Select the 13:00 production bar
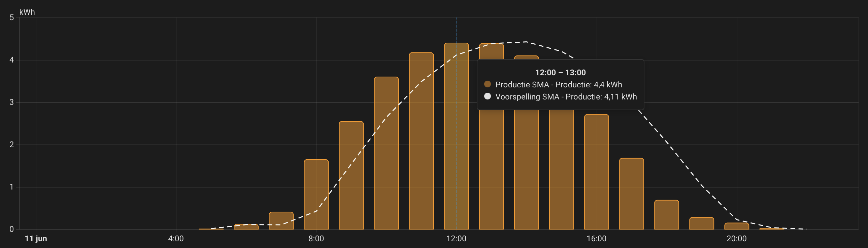This screenshot has width=868, height=248. click(491, 168)
